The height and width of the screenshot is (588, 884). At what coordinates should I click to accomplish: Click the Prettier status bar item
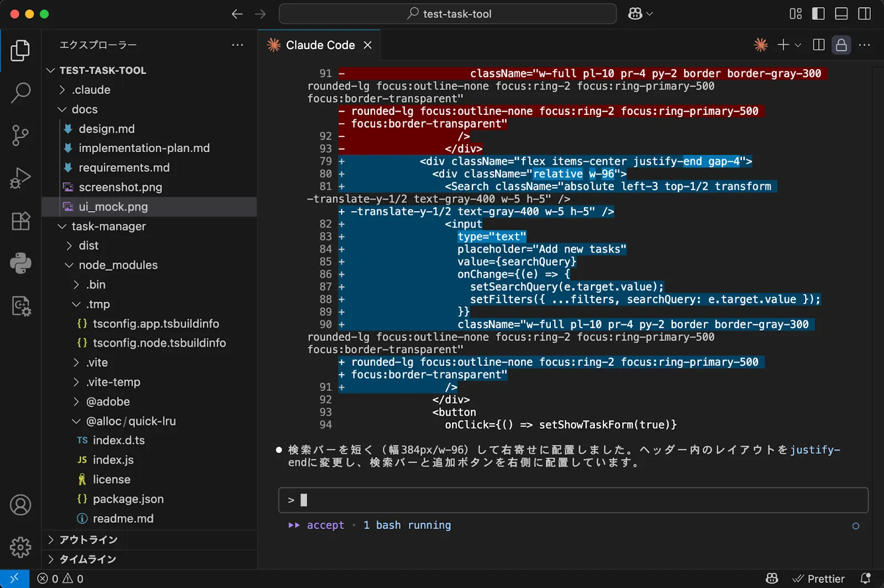tap(819, 579)
